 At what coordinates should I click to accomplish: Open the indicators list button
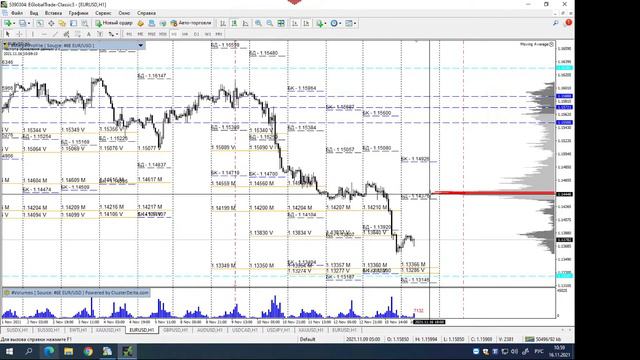(319, 23)
